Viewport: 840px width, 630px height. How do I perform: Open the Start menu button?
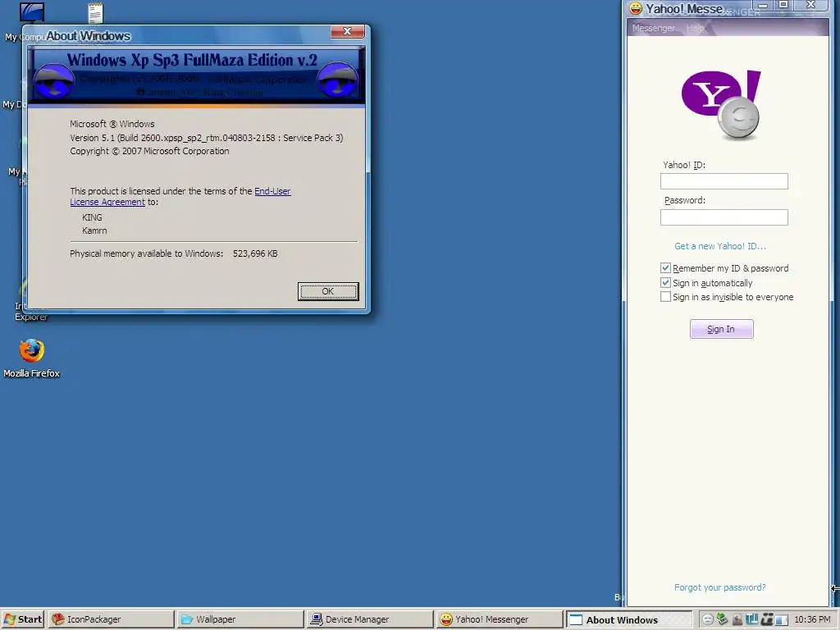22,619
